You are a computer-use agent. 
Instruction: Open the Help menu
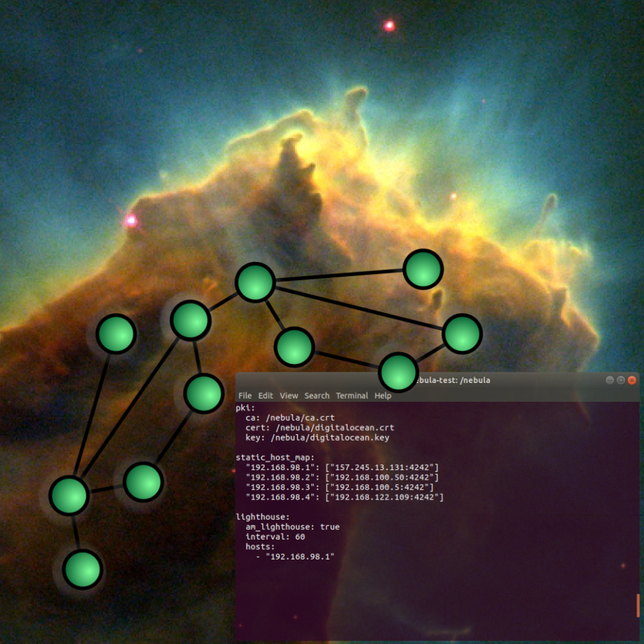tap(383, 395)
